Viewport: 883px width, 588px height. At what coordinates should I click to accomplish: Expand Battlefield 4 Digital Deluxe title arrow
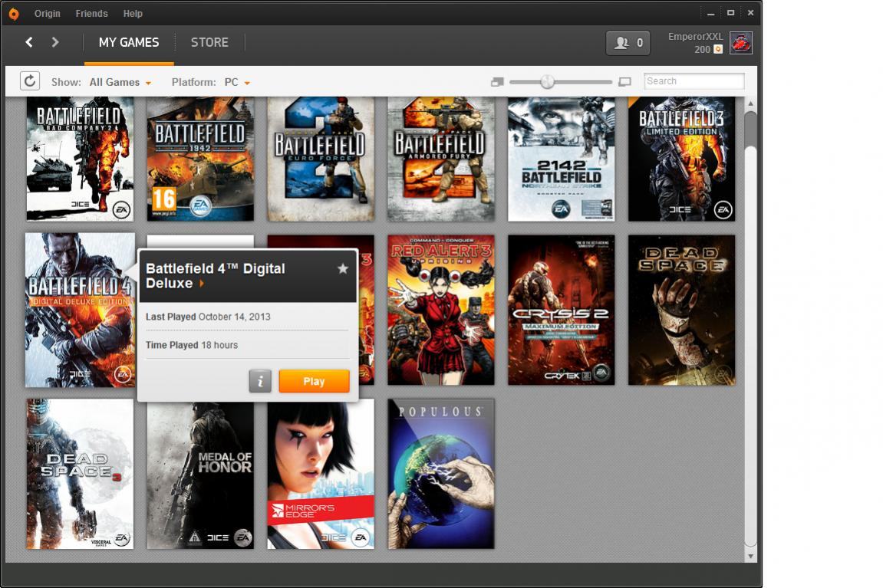202,284
